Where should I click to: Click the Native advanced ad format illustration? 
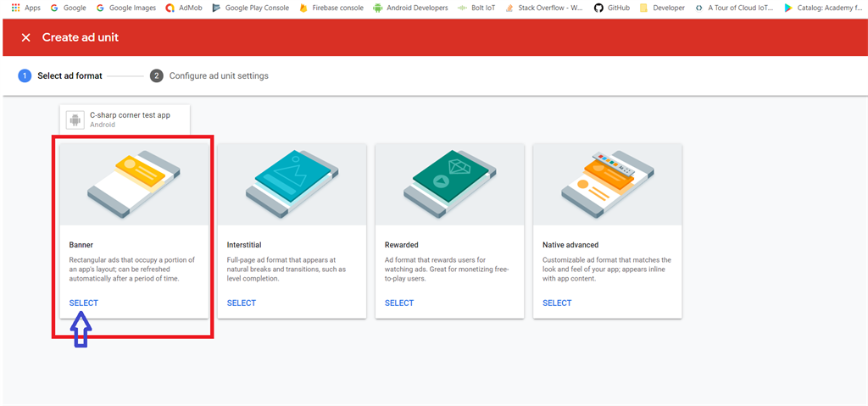[x=607, y=184]
